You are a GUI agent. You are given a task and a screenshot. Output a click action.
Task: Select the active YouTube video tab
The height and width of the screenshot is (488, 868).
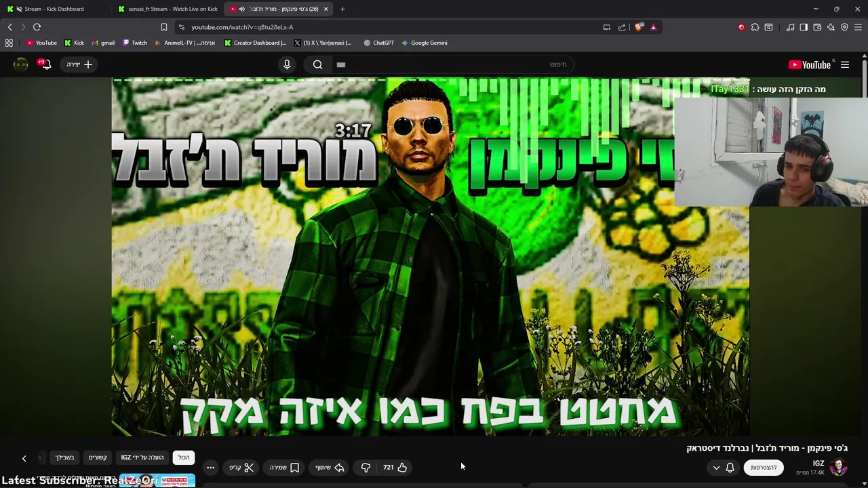(278, 9)
